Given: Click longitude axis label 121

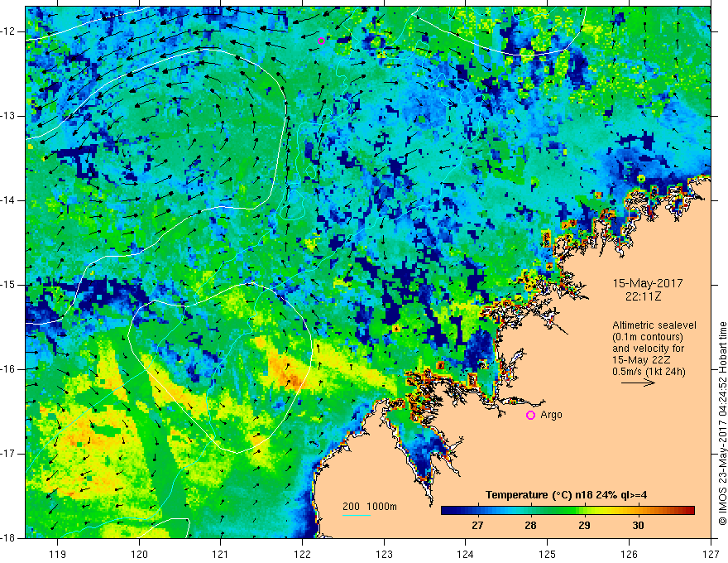Looking at the screenshot, I should click(x=221, y=554).
